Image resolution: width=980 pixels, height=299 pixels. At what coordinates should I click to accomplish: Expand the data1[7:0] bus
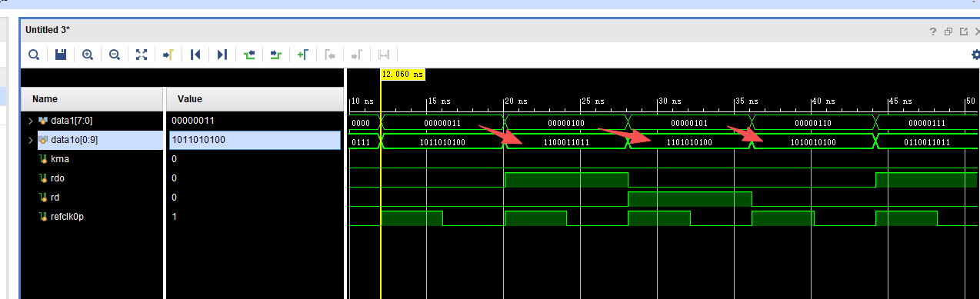[31, 121]
